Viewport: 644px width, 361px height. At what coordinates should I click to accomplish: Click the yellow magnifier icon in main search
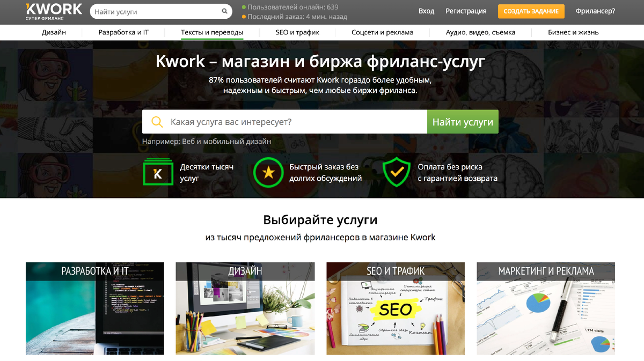(157, 122)
